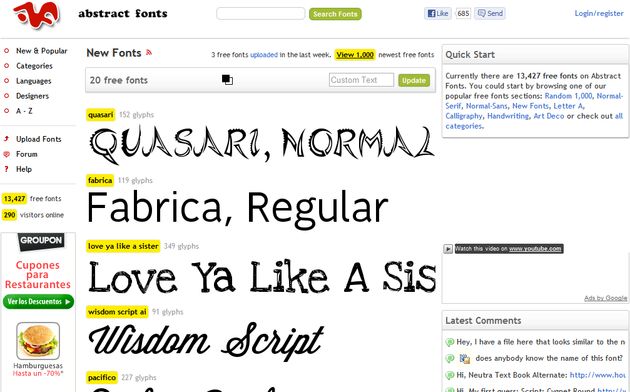
Task: Click the Facebook Like button
Action: (438, 13)
